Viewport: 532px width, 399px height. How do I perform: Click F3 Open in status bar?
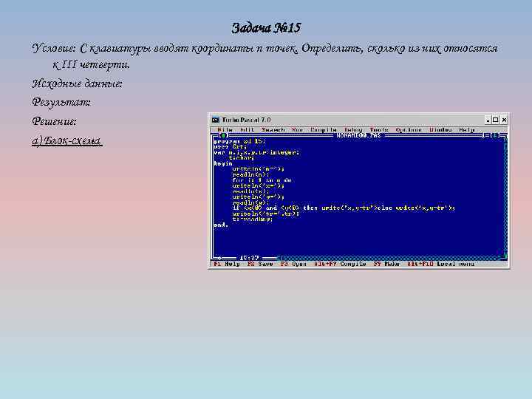pos(293,264)
